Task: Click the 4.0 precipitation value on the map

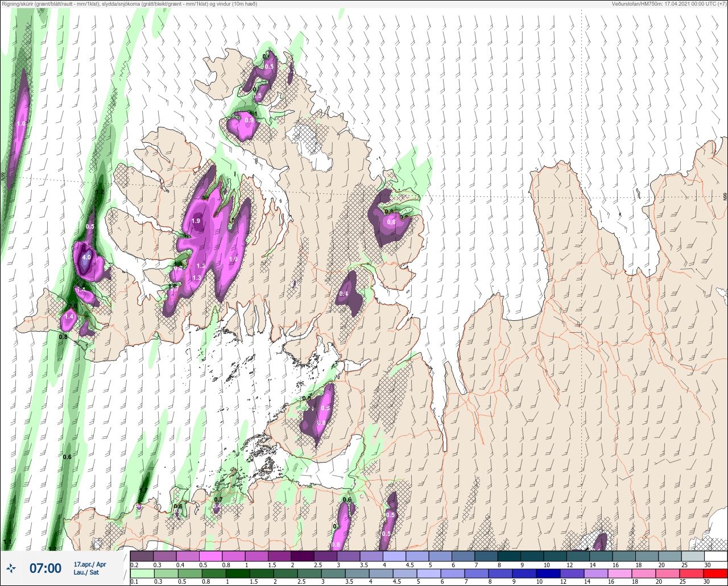Action: coord(86,257)
